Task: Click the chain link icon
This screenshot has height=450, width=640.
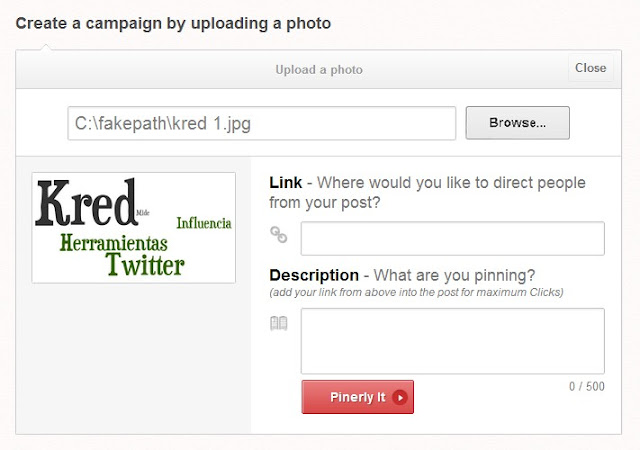Action: 279,235
